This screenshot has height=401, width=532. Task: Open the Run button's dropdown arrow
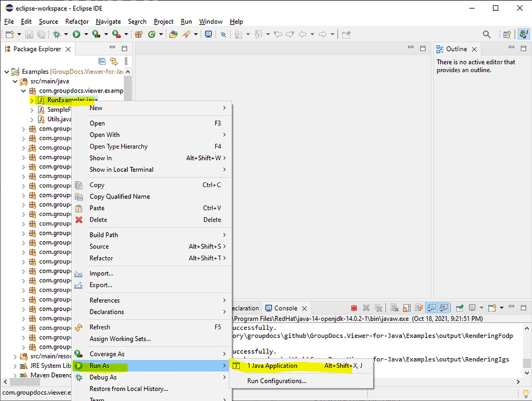86,34
